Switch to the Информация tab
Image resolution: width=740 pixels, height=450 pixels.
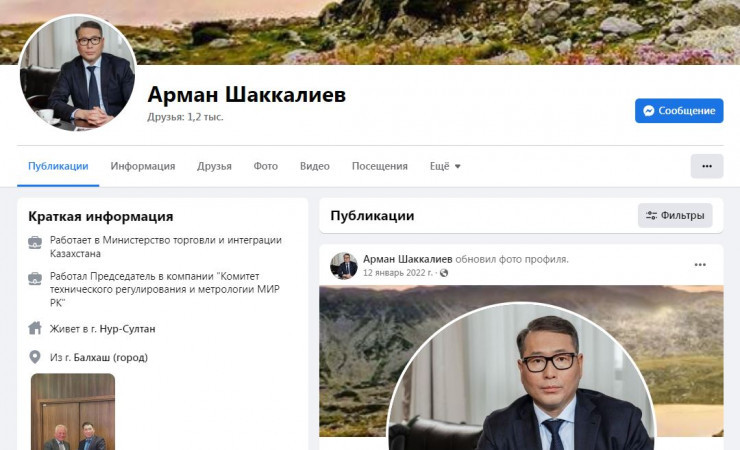coord(143,166)
